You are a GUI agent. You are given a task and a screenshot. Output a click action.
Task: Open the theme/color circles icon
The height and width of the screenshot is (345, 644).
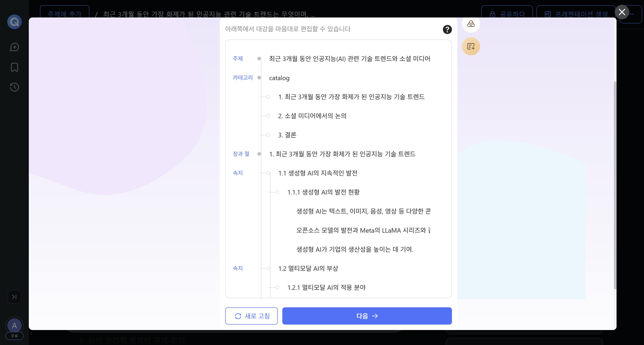point(471,24)
